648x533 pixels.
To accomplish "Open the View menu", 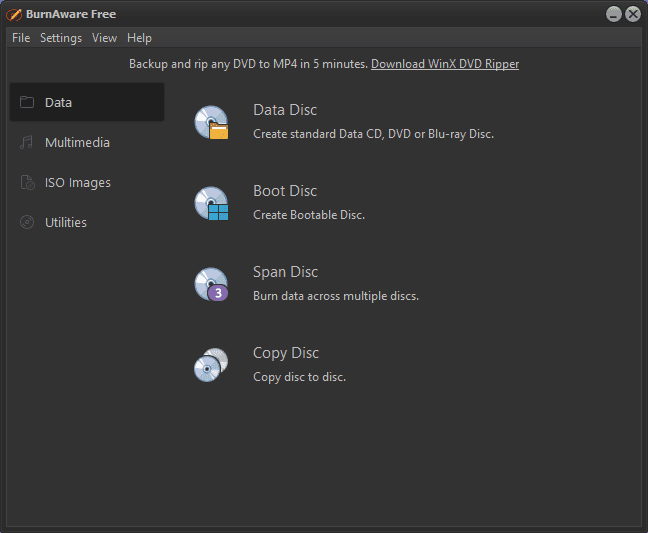I will [104, 38].
